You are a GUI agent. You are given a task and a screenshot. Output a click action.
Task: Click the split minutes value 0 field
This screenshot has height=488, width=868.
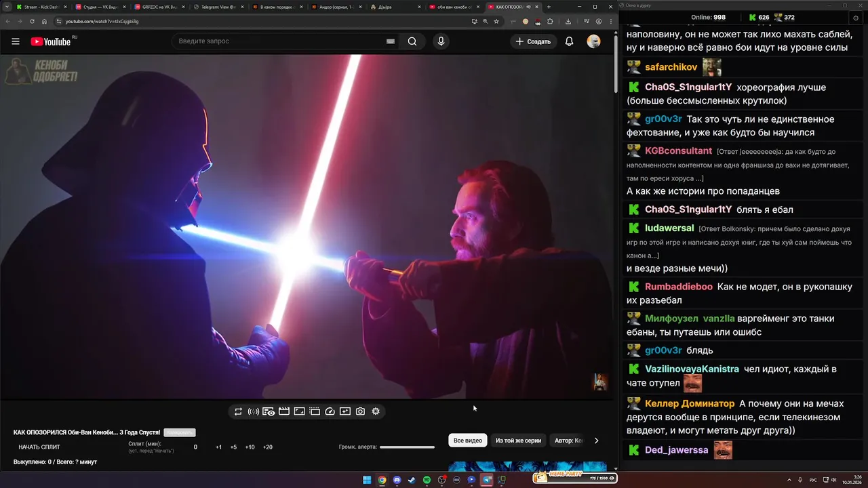195,447
